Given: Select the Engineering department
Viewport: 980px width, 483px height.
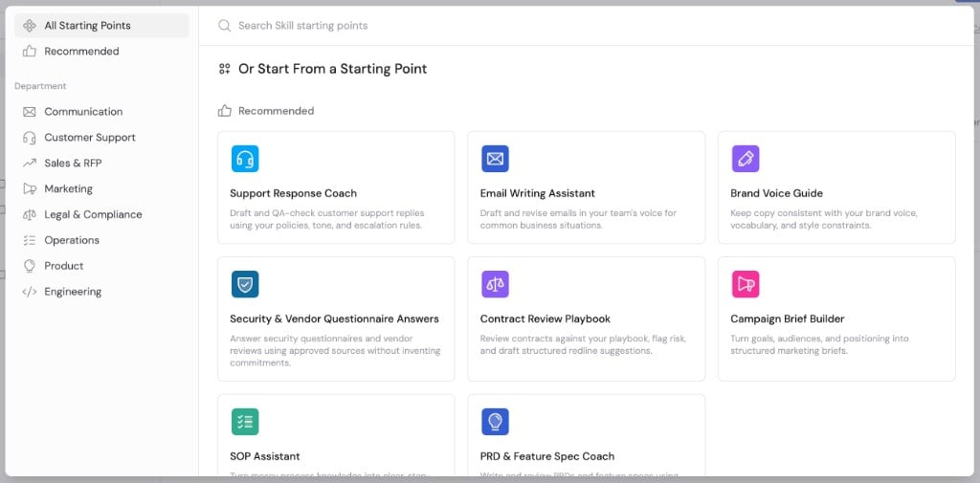Looking at the screenshot, I should [x=101, y=292].
